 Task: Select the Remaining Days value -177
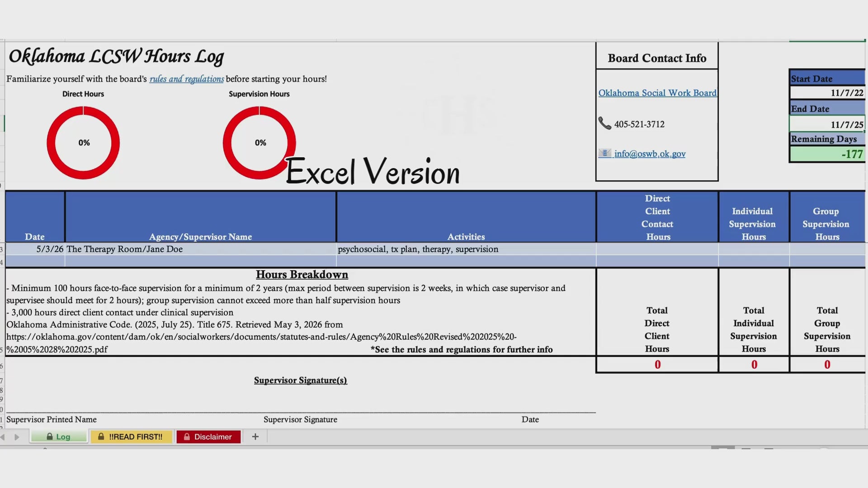click(x=827, y=154)
